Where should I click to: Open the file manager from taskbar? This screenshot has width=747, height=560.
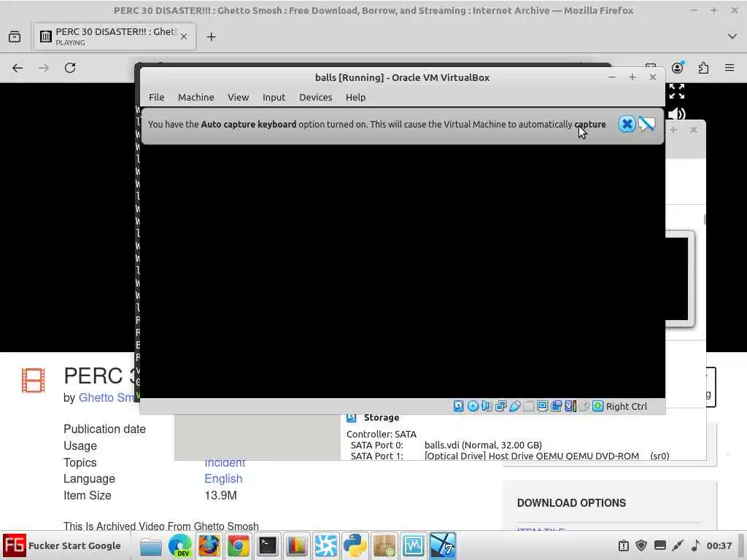point(150,545)
